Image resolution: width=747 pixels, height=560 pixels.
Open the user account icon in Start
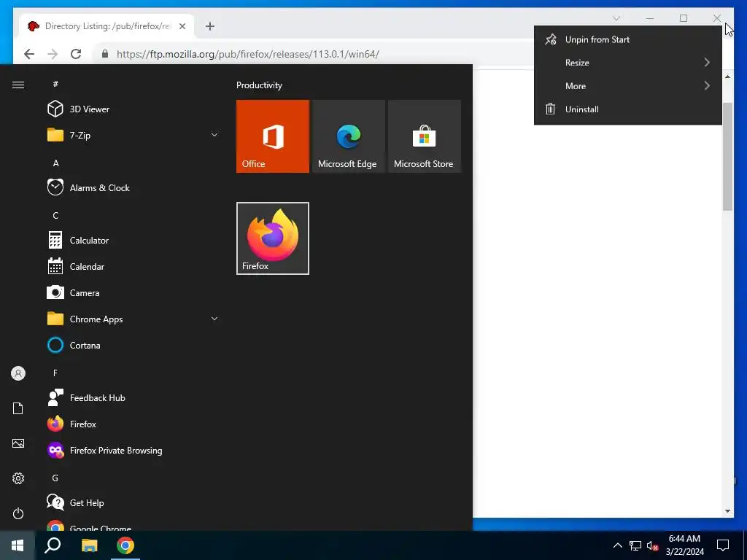18,373
